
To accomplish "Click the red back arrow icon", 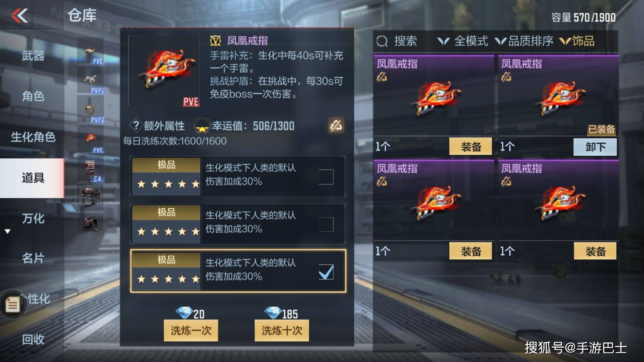I will (x=20, y=15).
